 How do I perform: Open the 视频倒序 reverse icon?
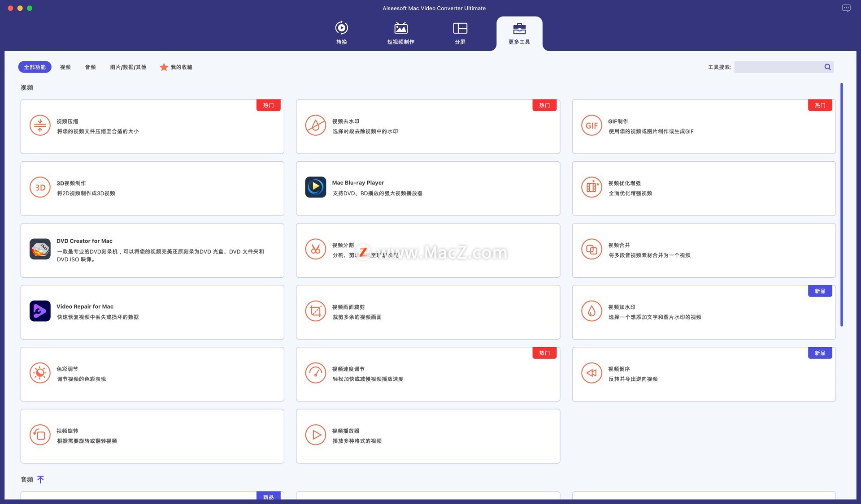click(591, 373)
